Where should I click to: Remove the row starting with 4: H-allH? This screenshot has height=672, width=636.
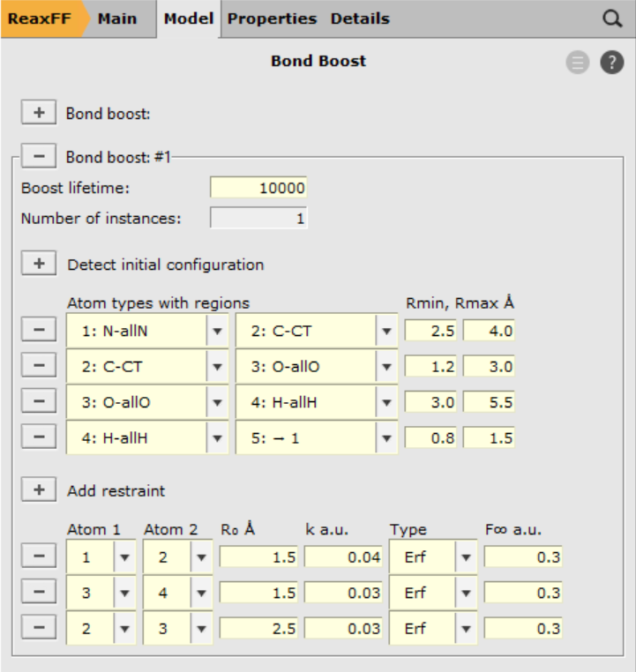[x=39, y=437]
